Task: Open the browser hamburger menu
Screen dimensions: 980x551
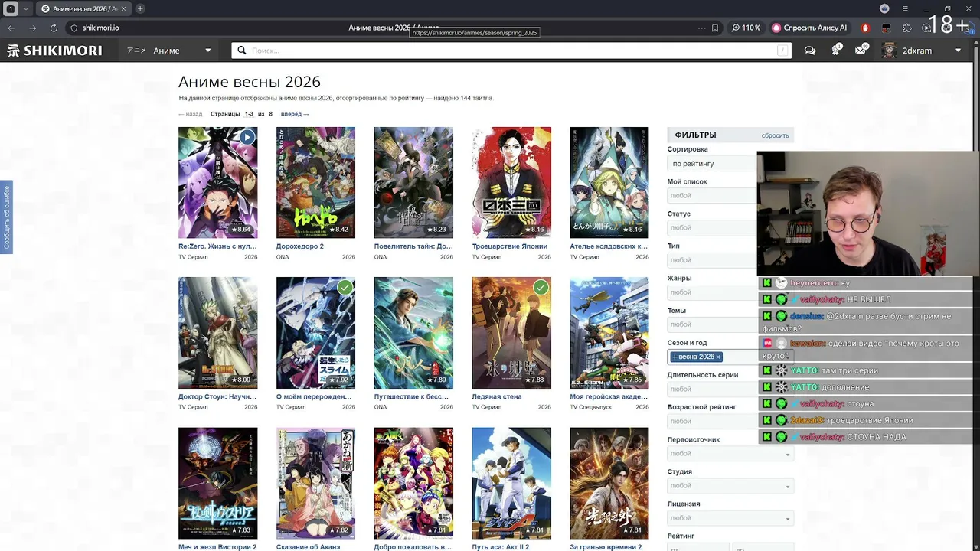Action: coord(906,8)
